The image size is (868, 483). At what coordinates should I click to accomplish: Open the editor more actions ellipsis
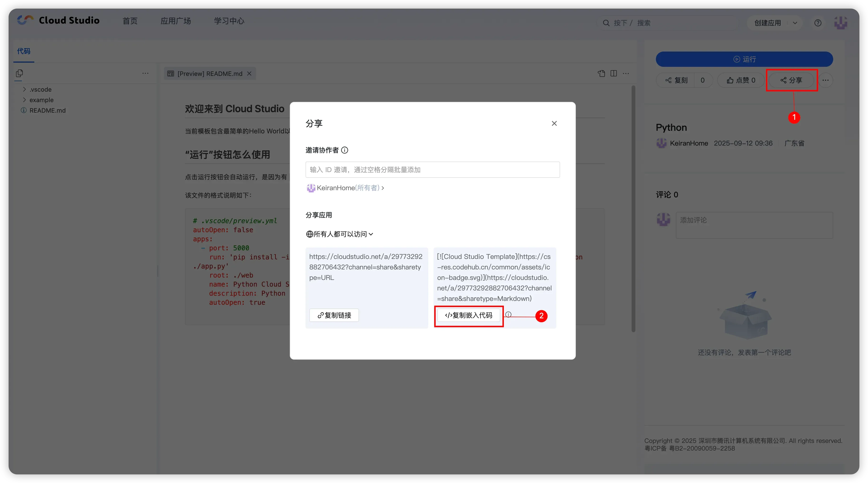[626, 73]
